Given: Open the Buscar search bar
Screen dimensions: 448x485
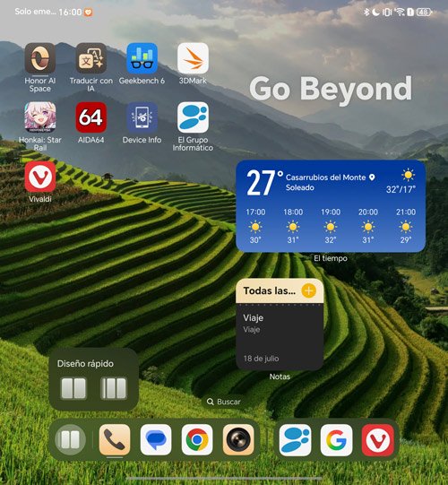Looking at the screenshot, I should (223, 402).
